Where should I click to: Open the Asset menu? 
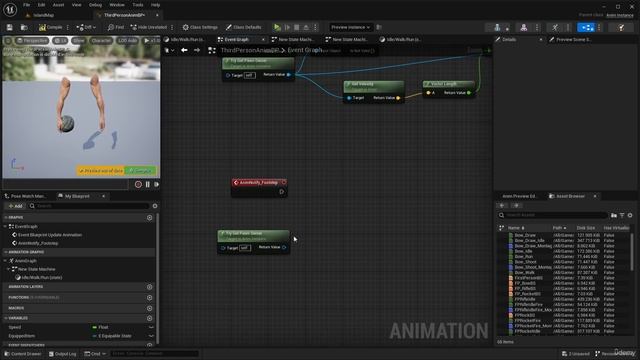coord(58,5)
